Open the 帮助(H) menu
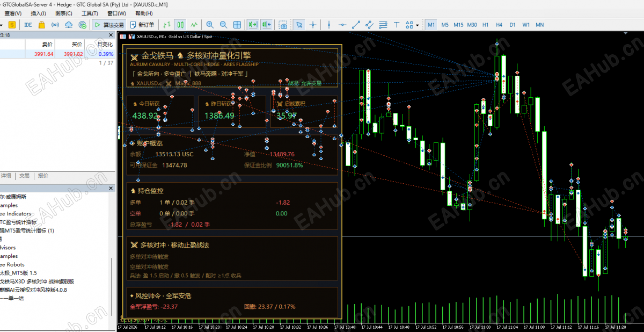 tap(143, 13)
